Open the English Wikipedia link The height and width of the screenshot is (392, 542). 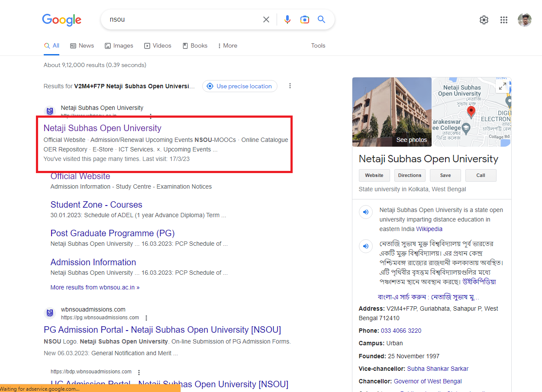click(429, 229)
